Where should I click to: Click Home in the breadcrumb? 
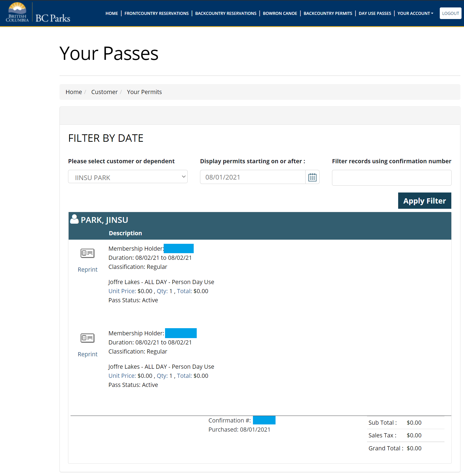pyautogui.click(x=74, y=92)
